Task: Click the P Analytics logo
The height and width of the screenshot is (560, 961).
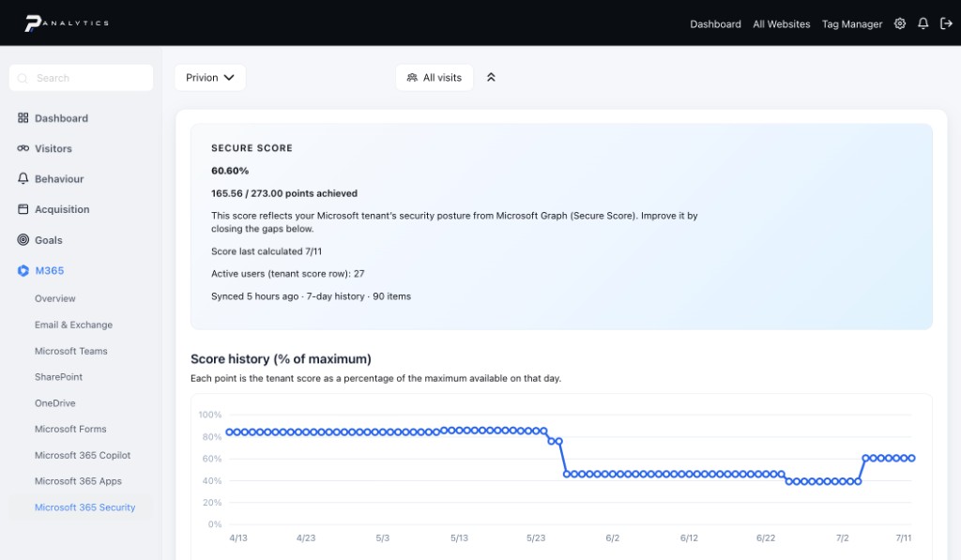Action: [x=67, y=23]
